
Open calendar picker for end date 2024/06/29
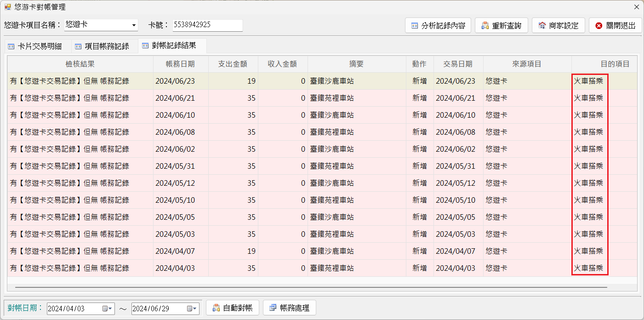click(192, 308)
